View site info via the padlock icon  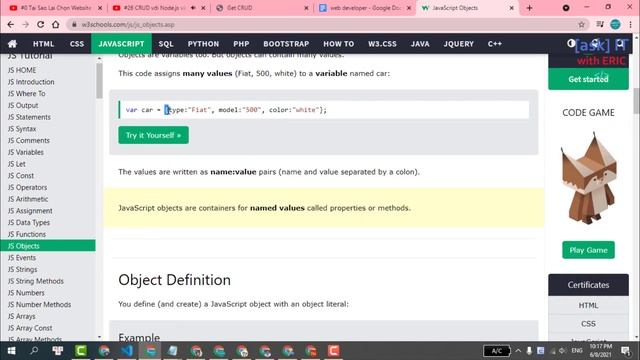coord(74,24)
